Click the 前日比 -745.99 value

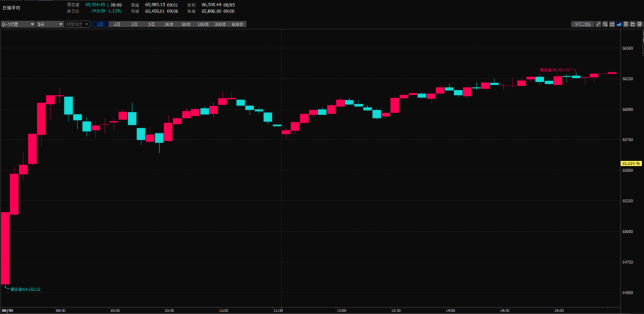[x=97, y=11]
